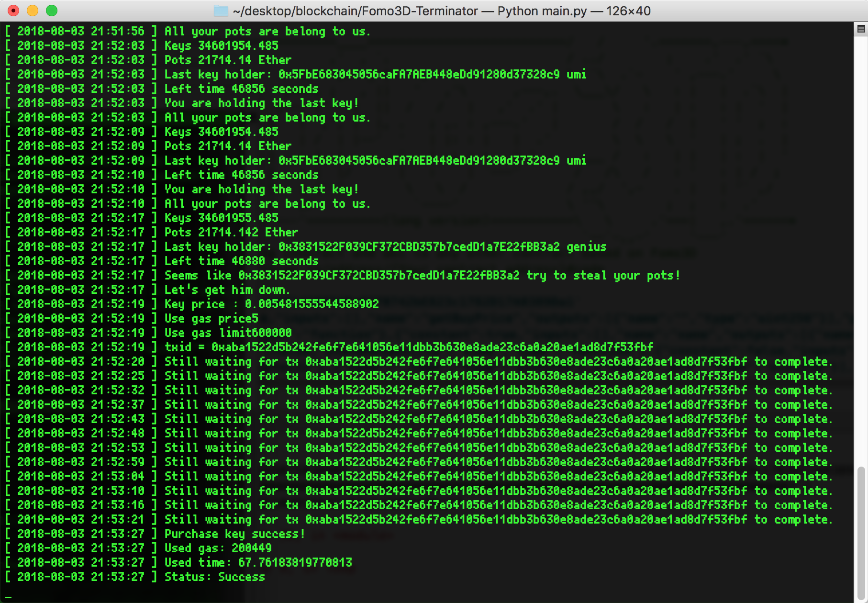
Task: Click the 'Key price : 0.005481555544588902' line
Action: coord(192,304)
